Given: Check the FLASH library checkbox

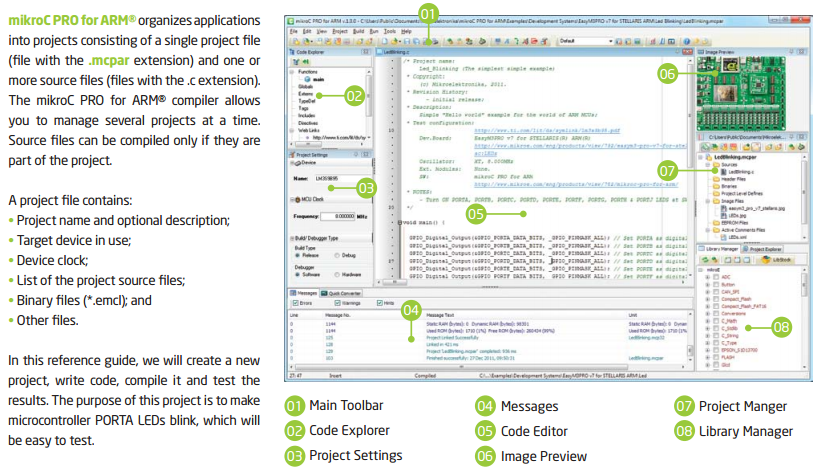Looking at the screenshot, I should click(x=716, y=357).
